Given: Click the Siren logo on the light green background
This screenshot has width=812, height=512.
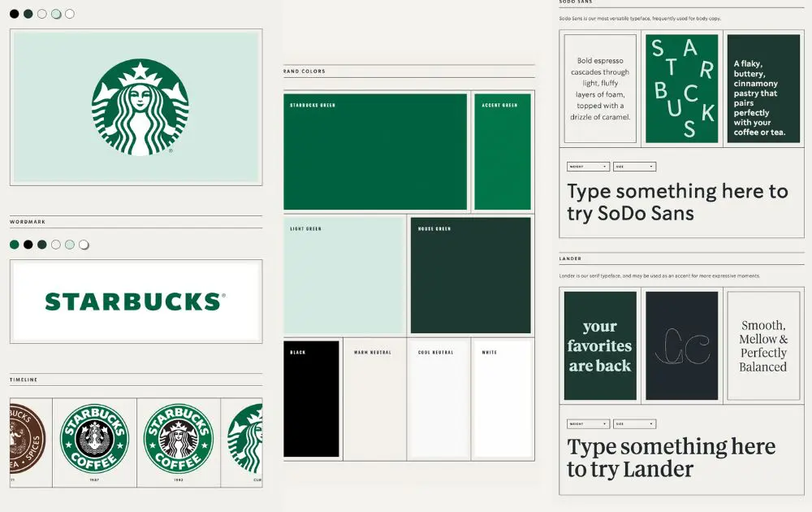Looking at the screenshot, I should click(x=140, y=107).
